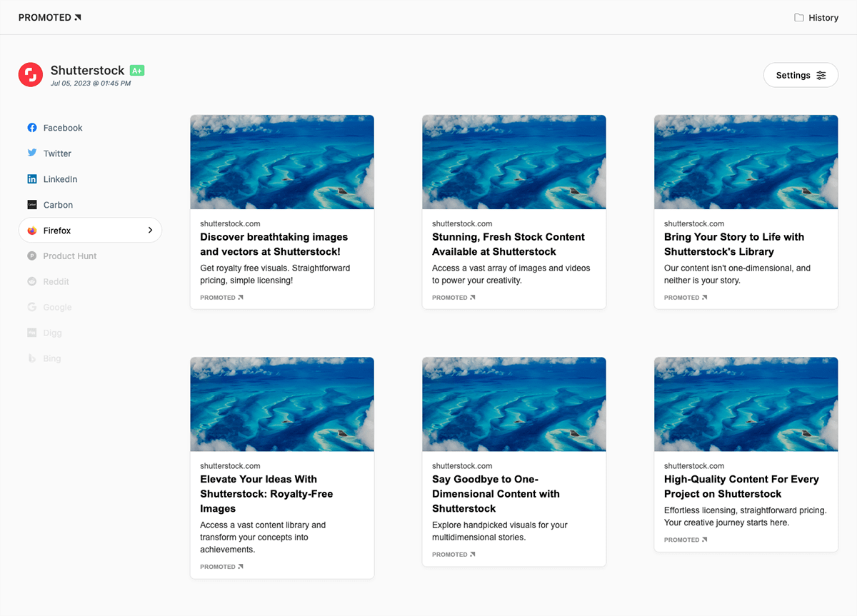Click the sliders icon in Settings button
The height and width of the screenshot is (616, 857).
(821, 75)
